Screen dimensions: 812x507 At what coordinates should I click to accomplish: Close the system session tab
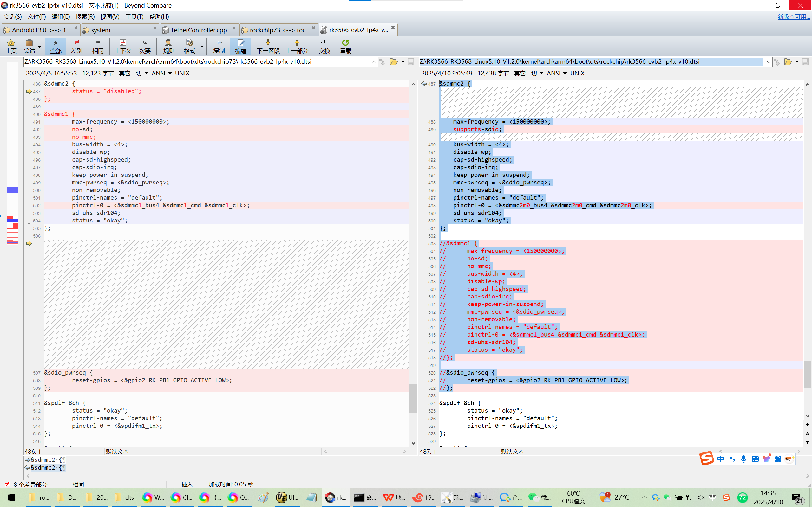(x=155, y=28)
